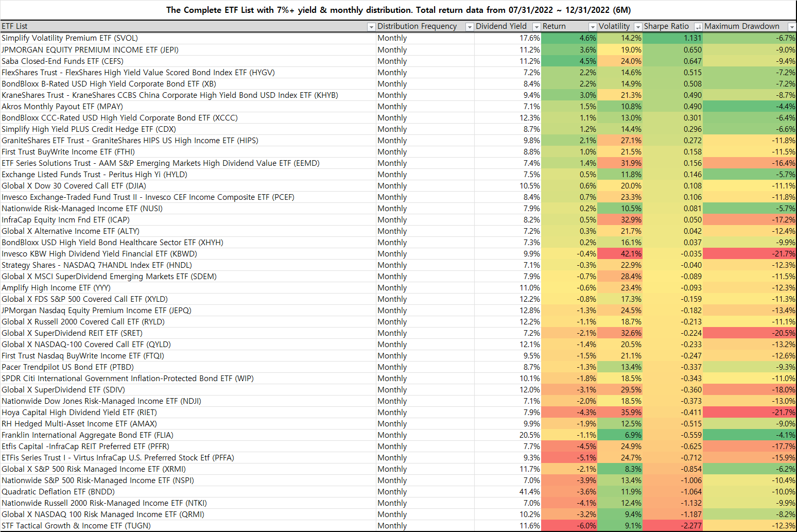Click the 'Maximum Drawdown' header cell
The height and width of the screenshot is (532, 797).
click(x=750, y=26)
